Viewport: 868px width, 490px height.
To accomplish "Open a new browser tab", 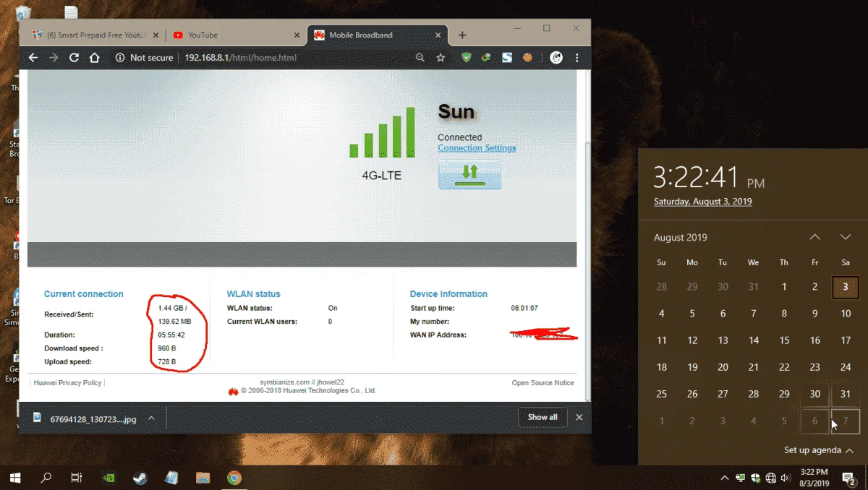I will [462, 35].
